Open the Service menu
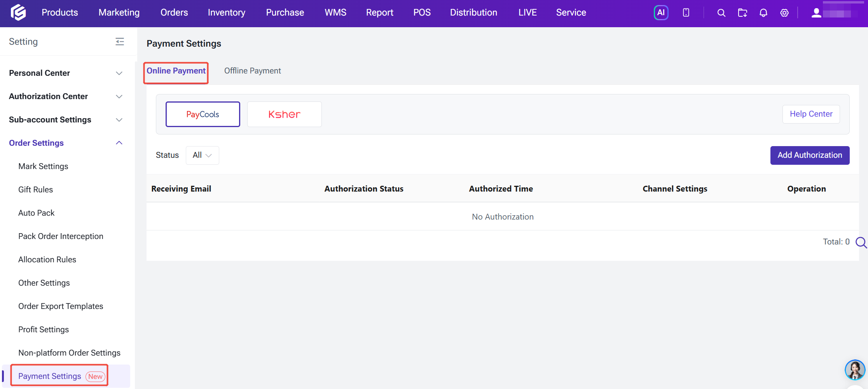 tap(571, 12)
